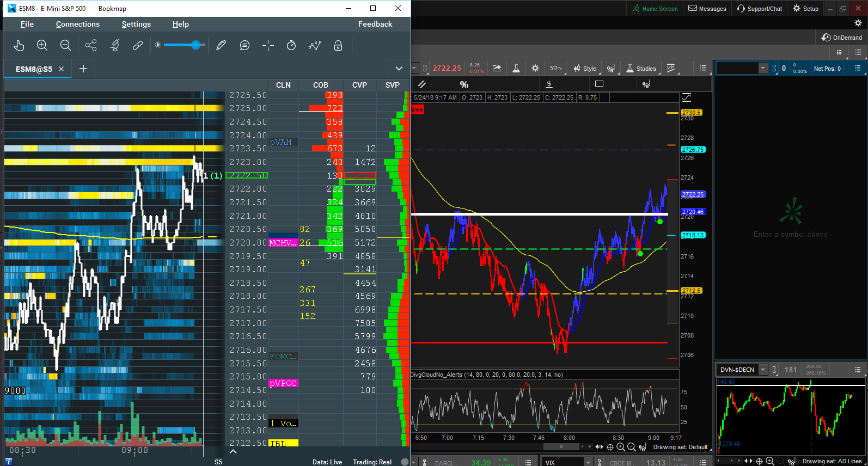Zoom in on main chart time axis

621,447
